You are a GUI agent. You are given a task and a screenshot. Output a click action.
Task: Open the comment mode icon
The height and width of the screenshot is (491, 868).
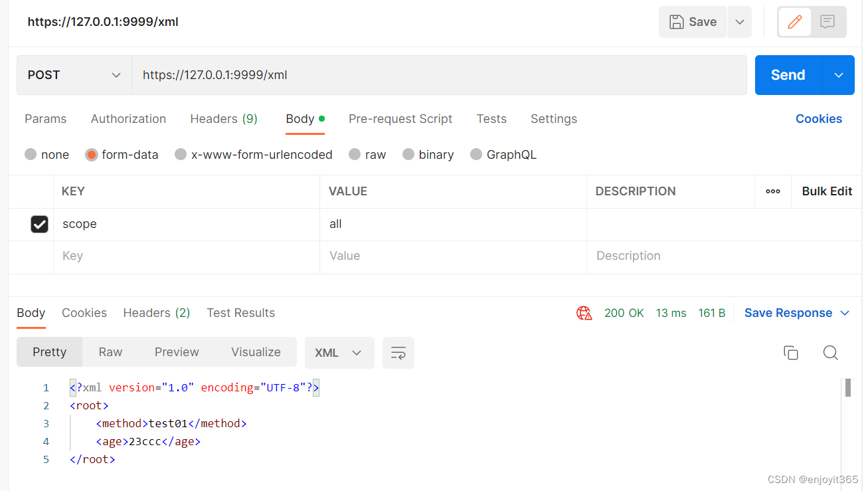click(x=827, y=22)
